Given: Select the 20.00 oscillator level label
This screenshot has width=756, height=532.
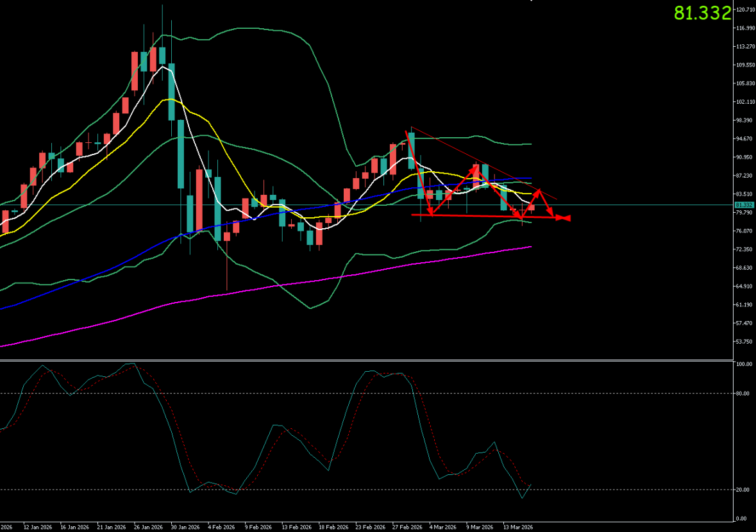Looking at the screenshot, I should pos(743,490).
